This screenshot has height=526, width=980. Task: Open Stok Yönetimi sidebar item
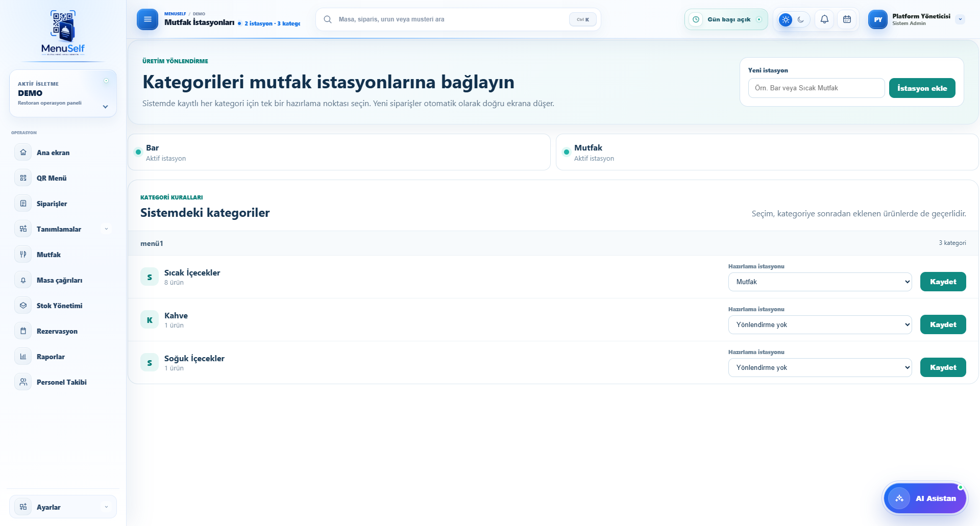pos(63,306)
